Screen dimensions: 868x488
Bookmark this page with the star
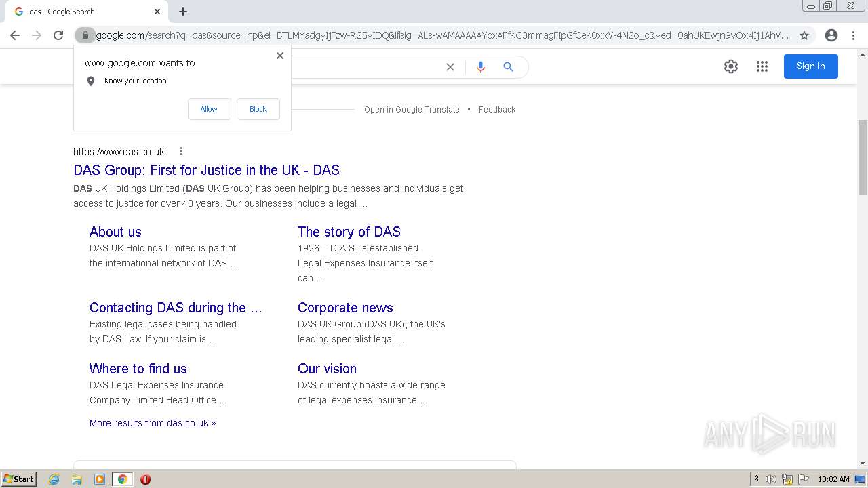tap(804, 35)
